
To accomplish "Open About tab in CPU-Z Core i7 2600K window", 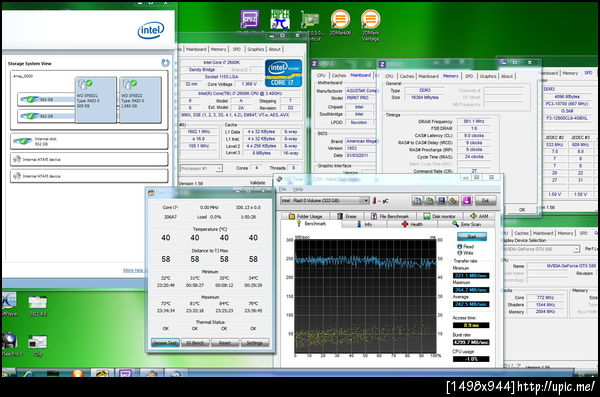I will [x=274, y=49].
